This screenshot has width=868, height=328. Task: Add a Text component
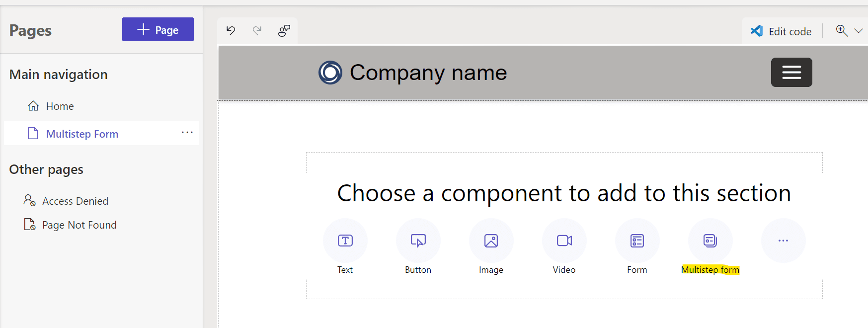[345, 241]
